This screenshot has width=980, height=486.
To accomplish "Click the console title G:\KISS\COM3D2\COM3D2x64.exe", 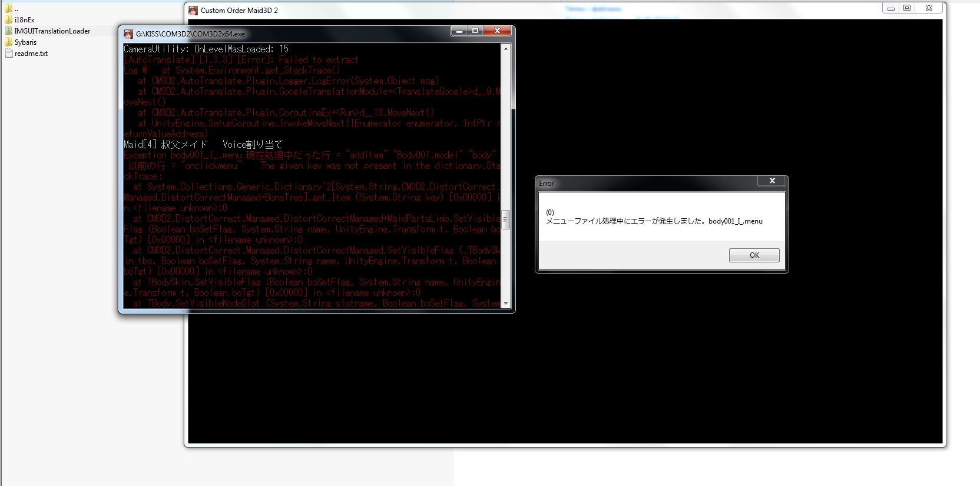I will click(x=190, y=34).
